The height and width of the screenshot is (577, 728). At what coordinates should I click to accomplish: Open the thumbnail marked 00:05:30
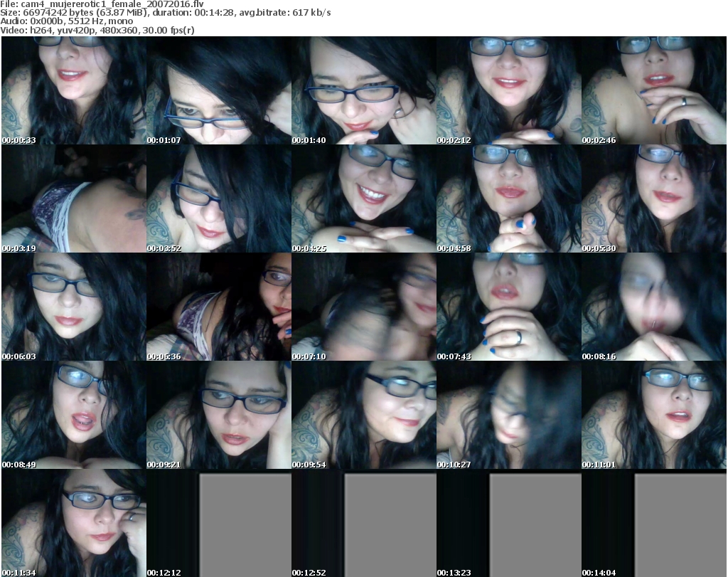[x=654, y=198]
